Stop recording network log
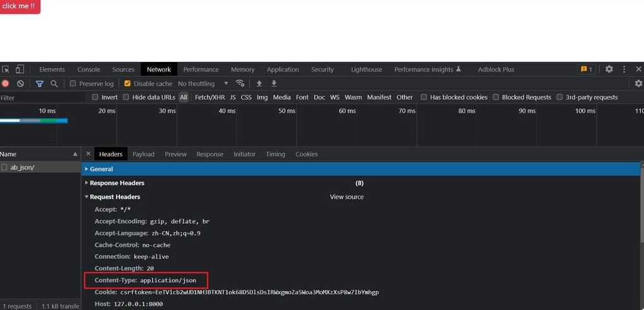Screen dimensions: 644x310 point(5,84)
